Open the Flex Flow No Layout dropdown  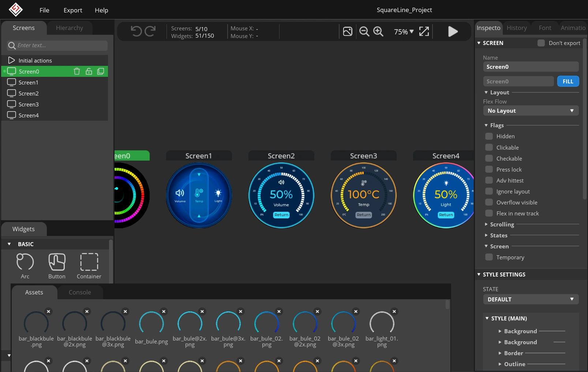(531, 111)
